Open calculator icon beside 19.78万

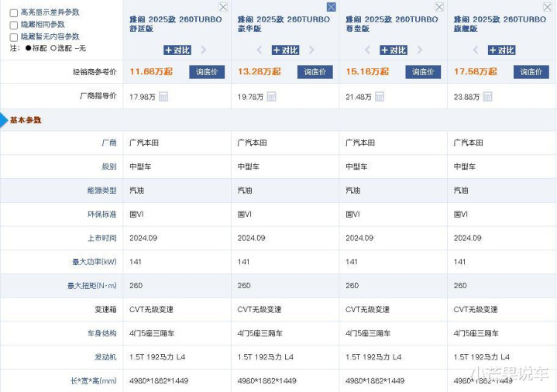[271, 96]
